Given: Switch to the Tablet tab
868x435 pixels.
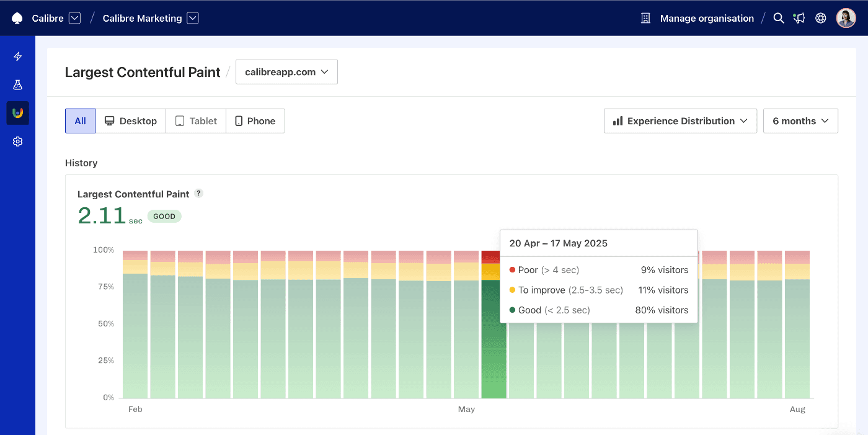Looking at the screenshot, I should point(195,120).
